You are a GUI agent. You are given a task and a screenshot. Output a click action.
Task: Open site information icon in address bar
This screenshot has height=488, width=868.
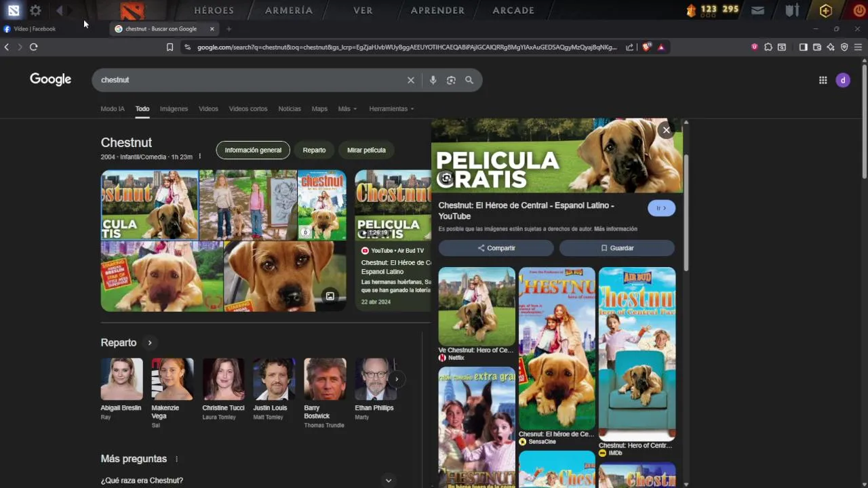click(187, 47)
